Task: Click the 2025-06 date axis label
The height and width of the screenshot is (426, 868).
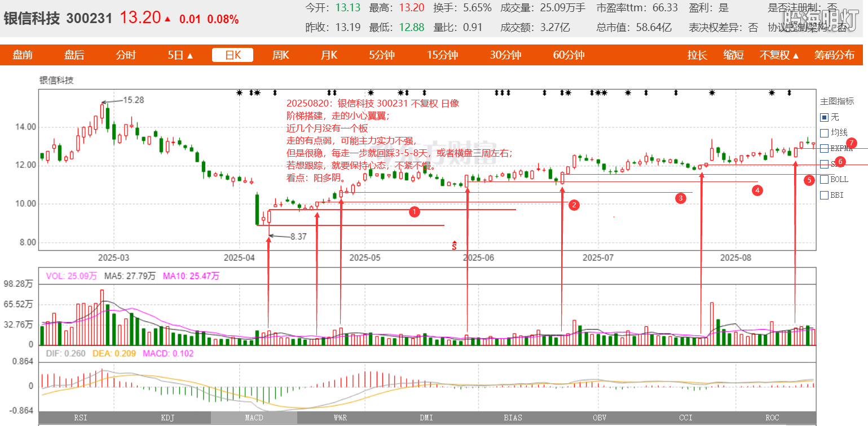Action: 478,258
